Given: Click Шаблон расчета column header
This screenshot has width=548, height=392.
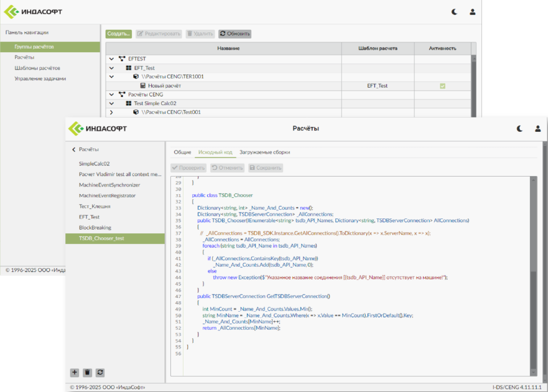Looking at the screenshot, I should point(378,49).
